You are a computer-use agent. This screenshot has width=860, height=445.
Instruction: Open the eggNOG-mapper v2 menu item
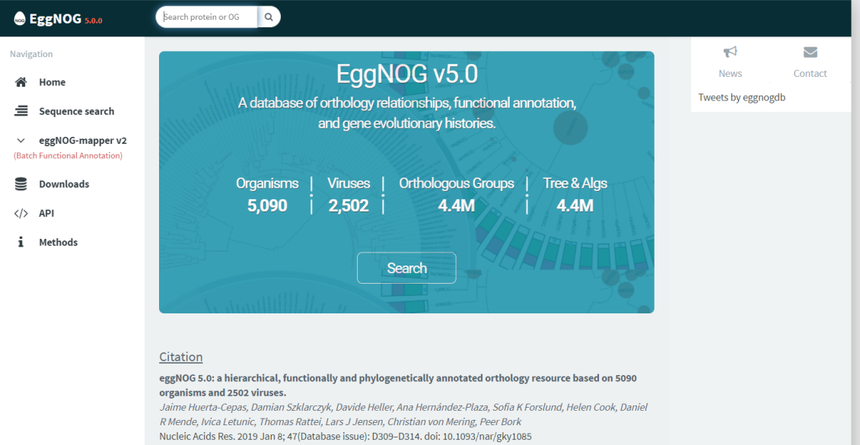click(83, 140)
